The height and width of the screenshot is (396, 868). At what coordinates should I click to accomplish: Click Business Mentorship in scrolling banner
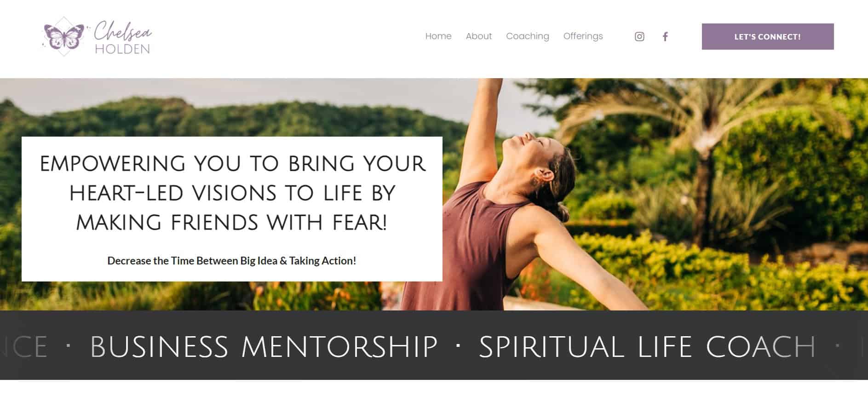pos(264,347)
